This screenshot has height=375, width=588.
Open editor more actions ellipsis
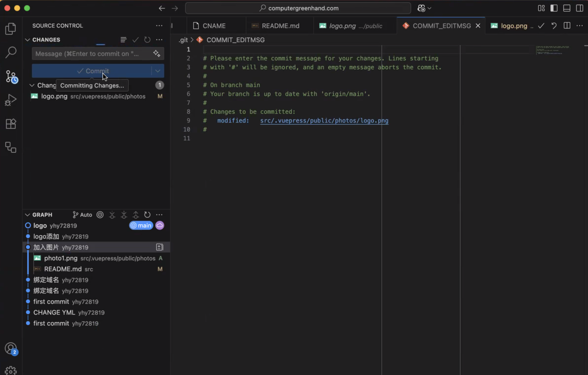tap(579, 26)
